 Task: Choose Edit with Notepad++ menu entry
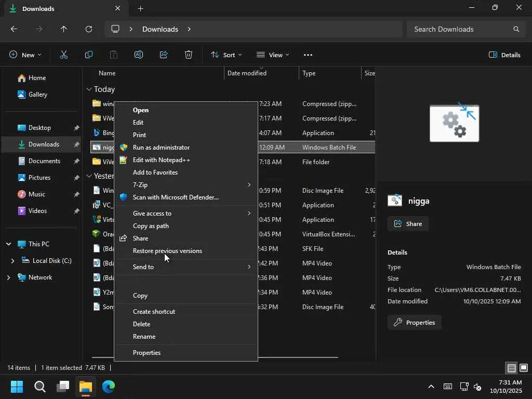coord(161,160)
